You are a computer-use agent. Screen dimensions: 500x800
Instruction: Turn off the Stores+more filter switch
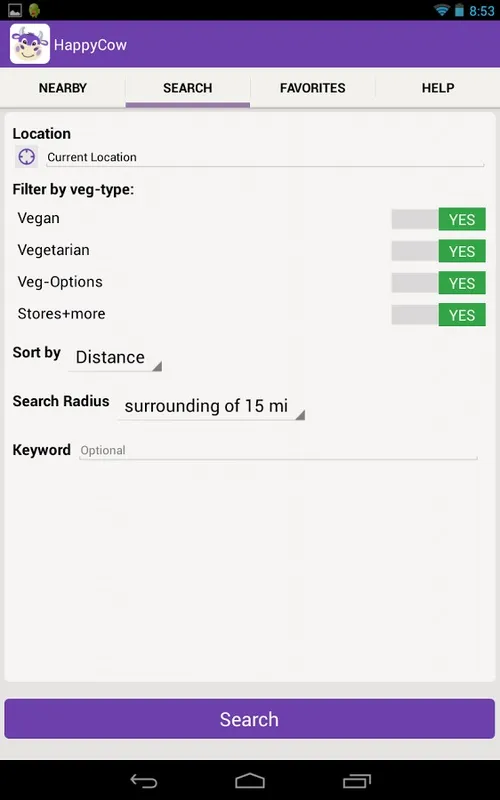(x=438, y=315)
